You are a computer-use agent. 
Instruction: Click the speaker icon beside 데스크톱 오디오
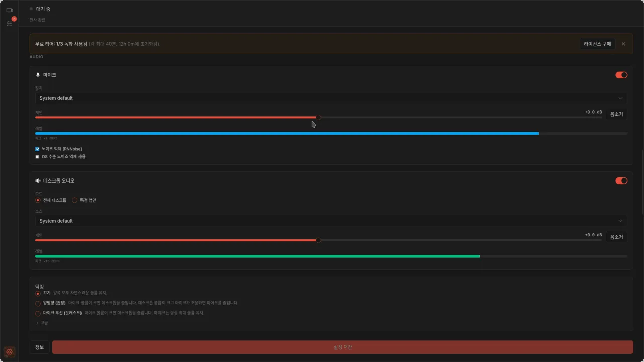click(x=38, y=180)
